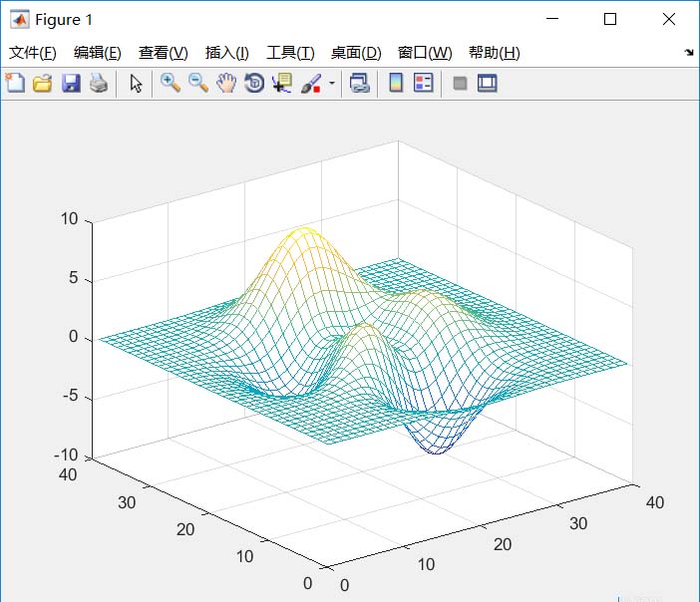Open the 文件(F) menu
The image size is (700, 602).
tap(33, 53)
